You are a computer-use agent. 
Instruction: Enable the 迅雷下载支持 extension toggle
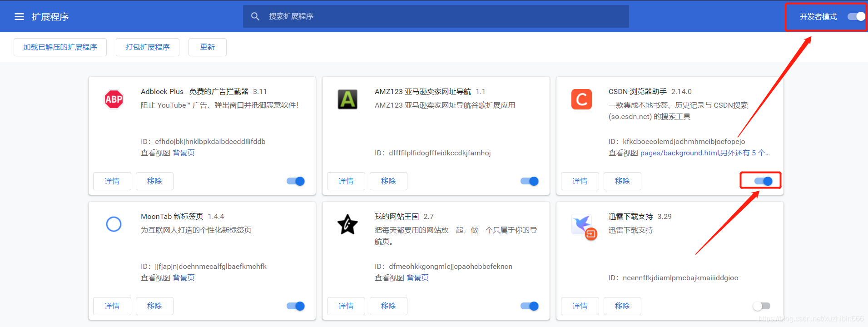point(762,306)
